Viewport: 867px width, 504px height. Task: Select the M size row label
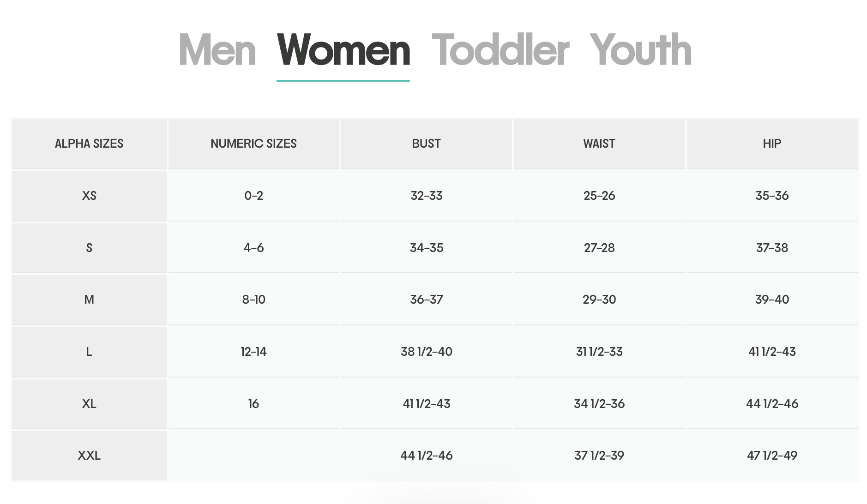(89, 300)
